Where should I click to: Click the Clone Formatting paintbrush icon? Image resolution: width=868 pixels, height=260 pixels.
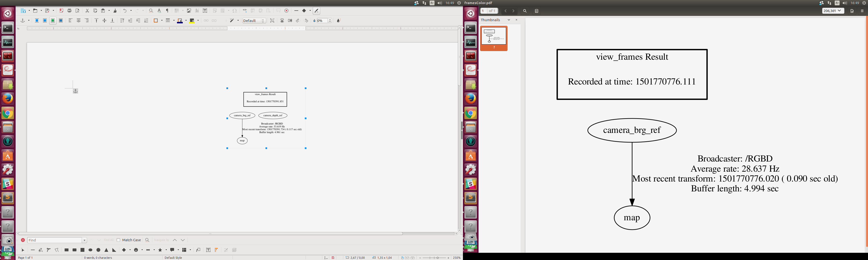[x=115, y=11]
